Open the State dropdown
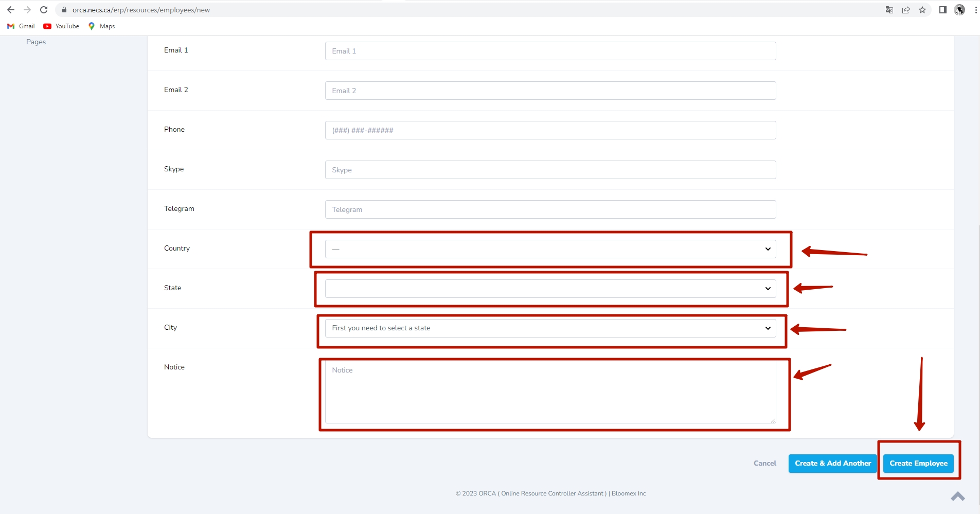Viewport: 980px width, 514px height. pyautogui.click(x=550, y=289)
